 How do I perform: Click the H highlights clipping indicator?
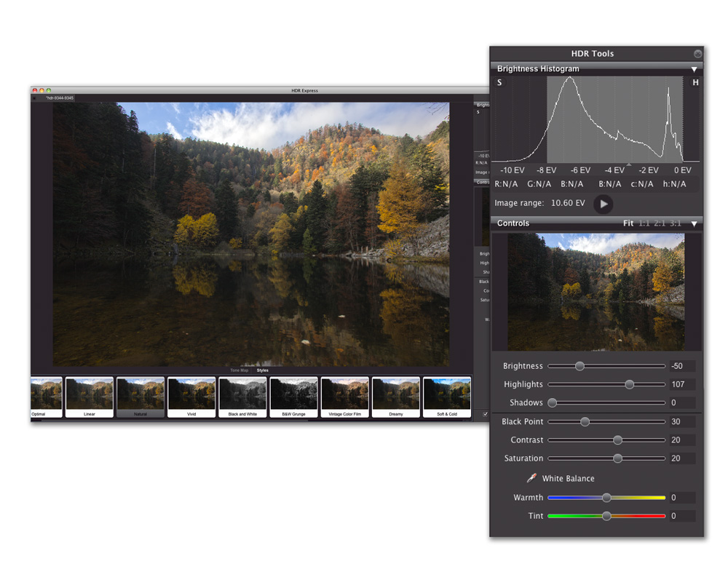click(x=695, y=82)
